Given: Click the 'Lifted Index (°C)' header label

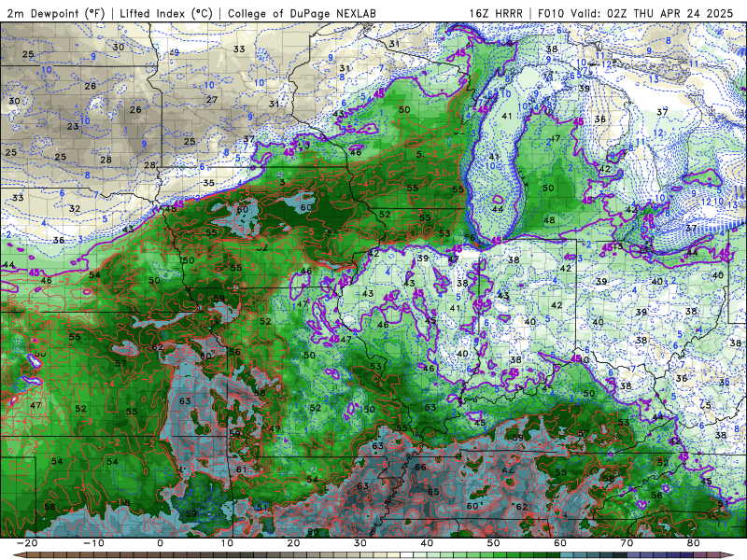Looking at the screenshot, I should point(166,13).
